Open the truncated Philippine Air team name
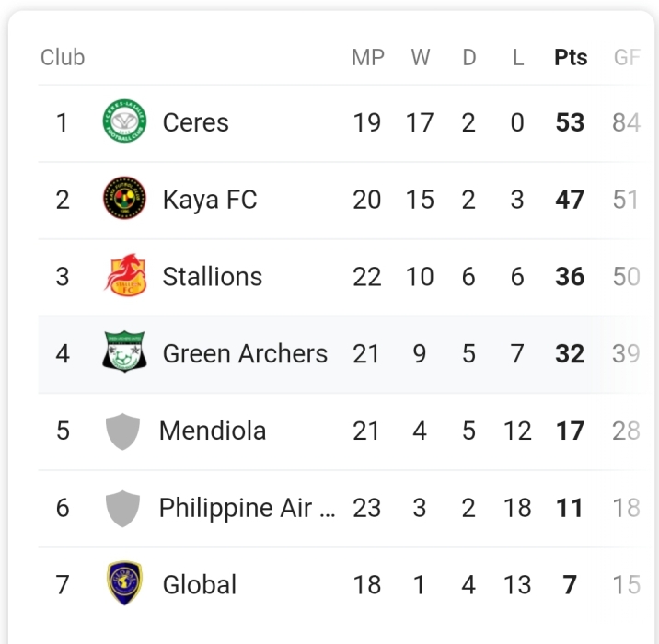659x644 pixels. pyautogui.click(x=247, y=508)
